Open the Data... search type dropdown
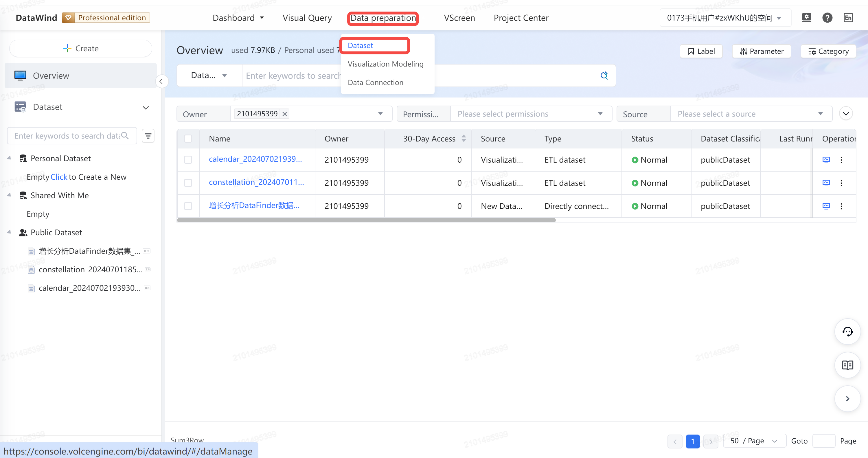This screenshot has width=868, height=458. (x=209, y=76)
